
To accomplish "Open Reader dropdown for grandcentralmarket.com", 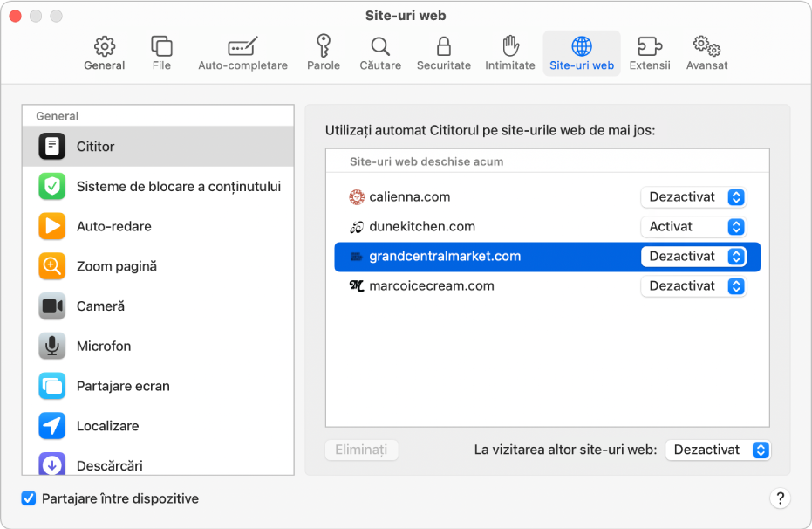I will click(693, 257).
